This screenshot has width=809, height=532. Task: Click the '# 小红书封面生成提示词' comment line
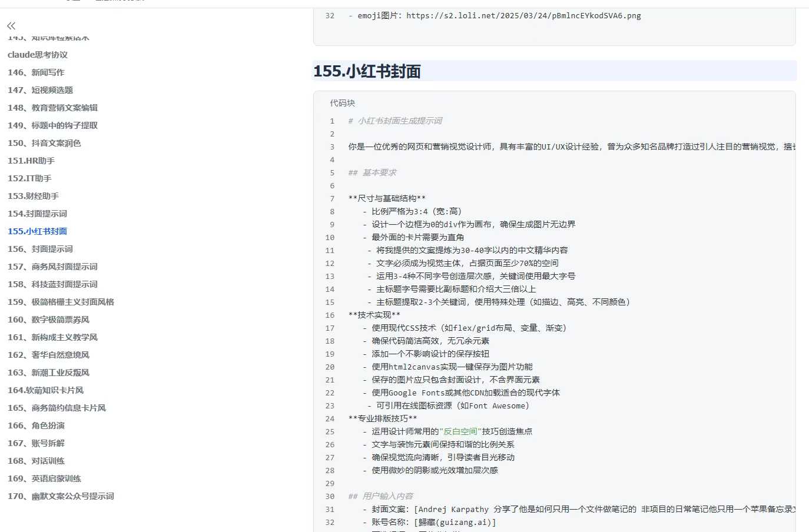[x=395, y=121]
